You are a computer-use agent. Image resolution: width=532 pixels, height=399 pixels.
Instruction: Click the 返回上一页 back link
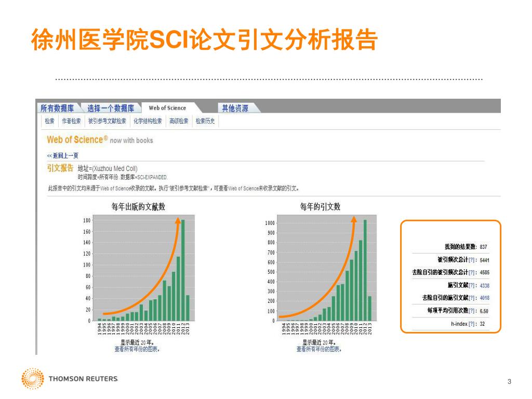click(63, 156)
